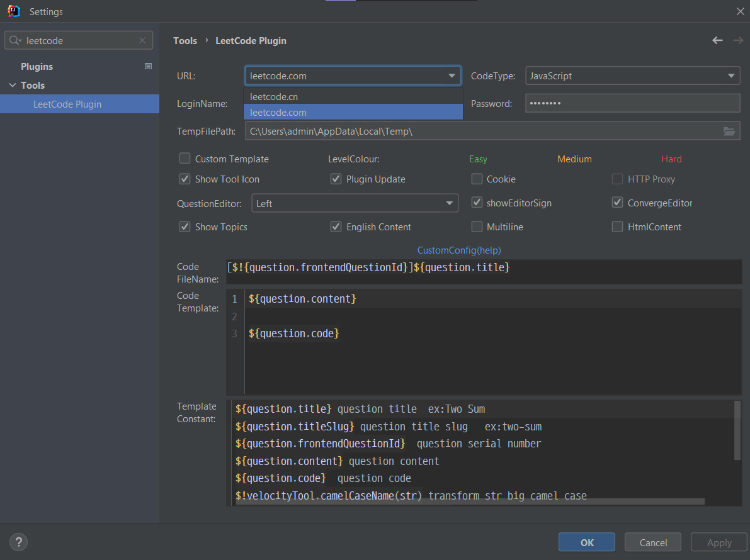
Task: Click the Template Constant vertical scrollbar
Action: click(x=737, y=430)
